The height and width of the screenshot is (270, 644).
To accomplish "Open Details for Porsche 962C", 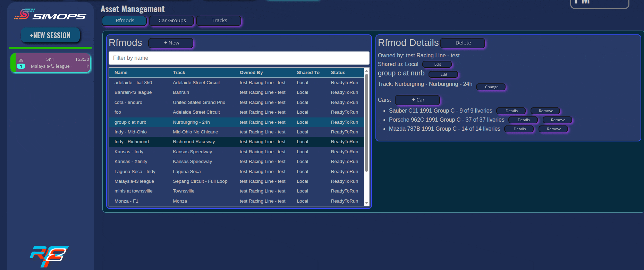I will 523,120.
